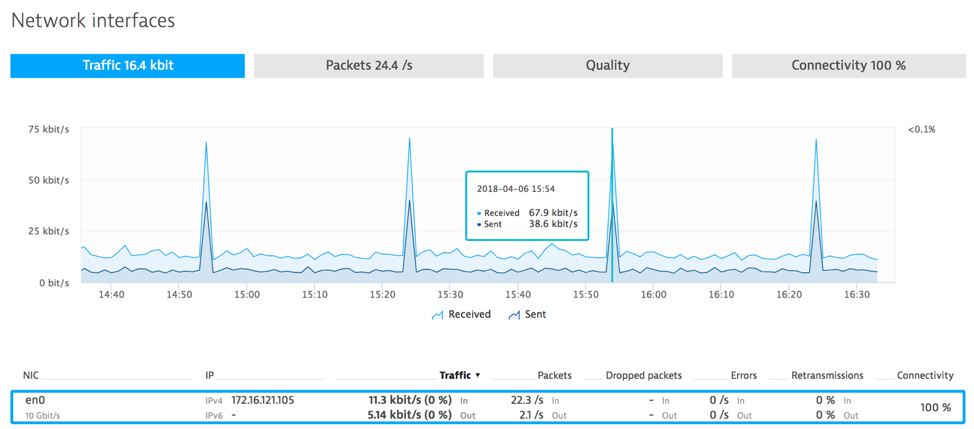Click the 2018-04-06 15:54 tooltip timestamp
Image resolution: width=974 pixels, height=429 pixels.
pos(516,187)
